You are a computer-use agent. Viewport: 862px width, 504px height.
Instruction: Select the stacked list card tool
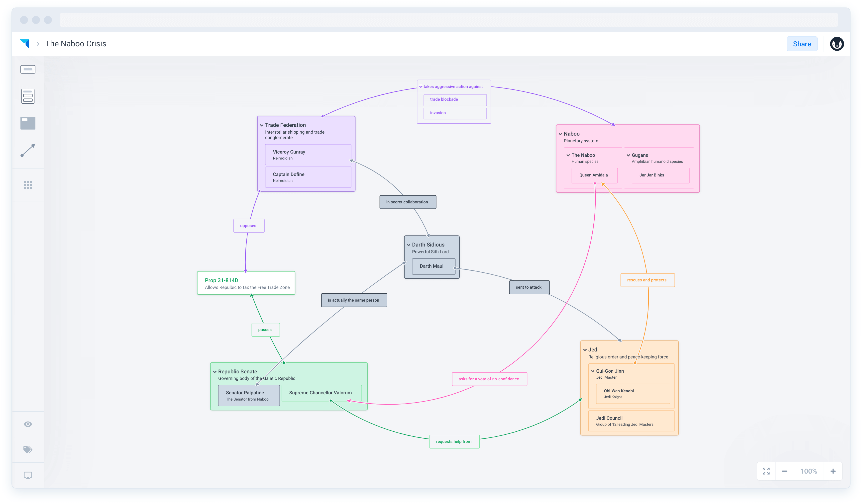click(x=28, y=96)
